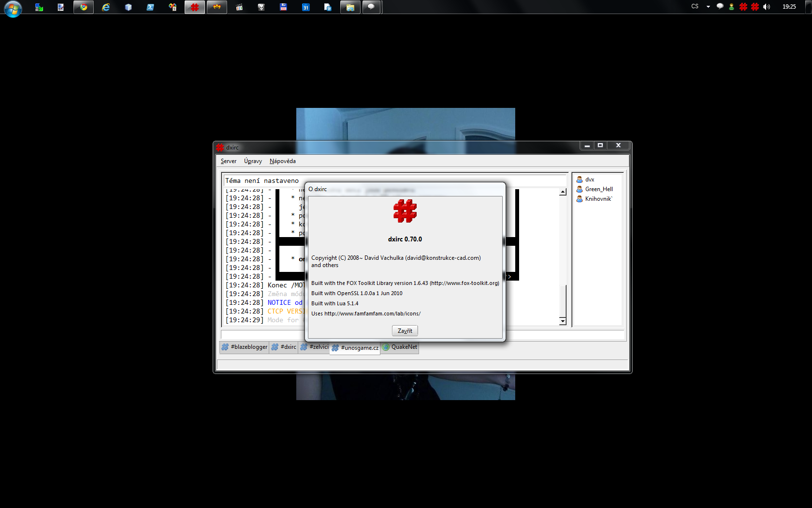Open Google Chrome from the taskbar
The width and height of the screenshot is (812, 508).
click(84, 7)
